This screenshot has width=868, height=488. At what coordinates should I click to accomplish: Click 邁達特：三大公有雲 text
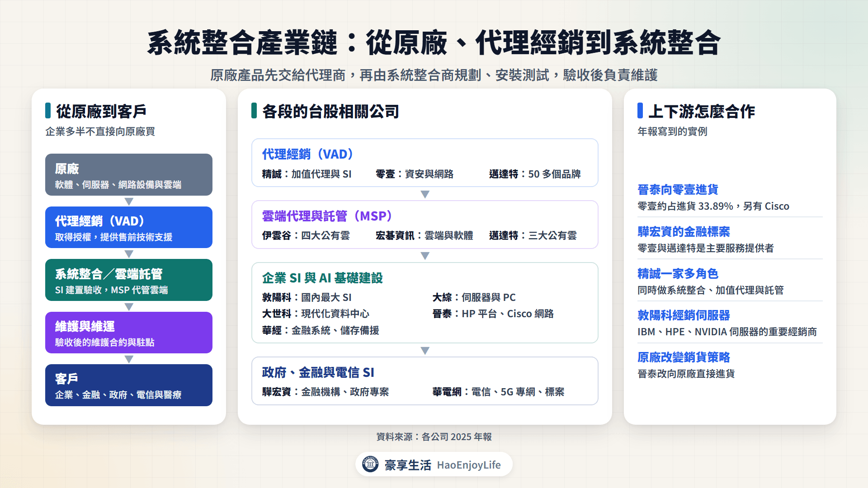pyautogui.click(x=533, y=235)
